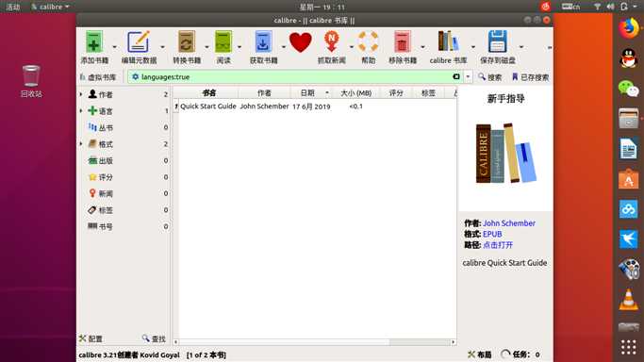This screenshot has height=362, width=644.
Task: Click the red heart donate icon
Action: (x=300, y=42)
